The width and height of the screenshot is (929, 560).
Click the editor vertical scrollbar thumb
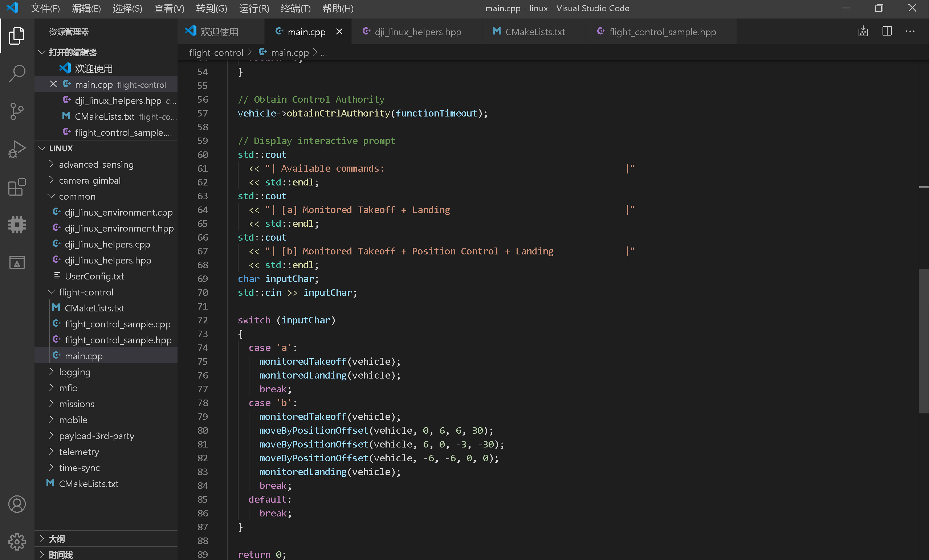coord(923,341)
